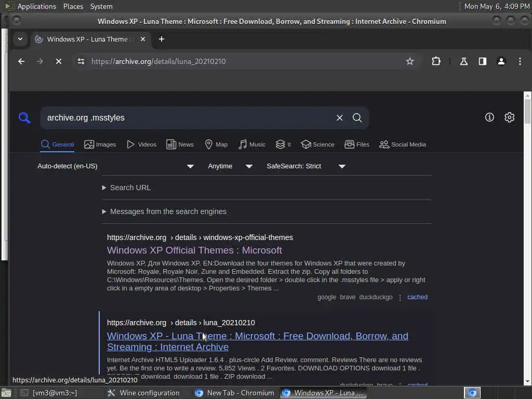Viewport: 532px width, 399px height.
Task: Click the 'brave' engine label
Action: click(348, 297)
